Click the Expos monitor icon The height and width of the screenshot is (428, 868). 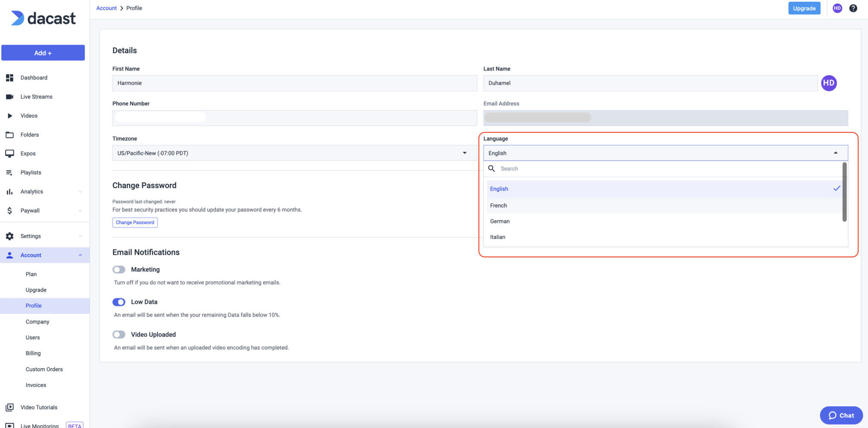pos(9,154)
